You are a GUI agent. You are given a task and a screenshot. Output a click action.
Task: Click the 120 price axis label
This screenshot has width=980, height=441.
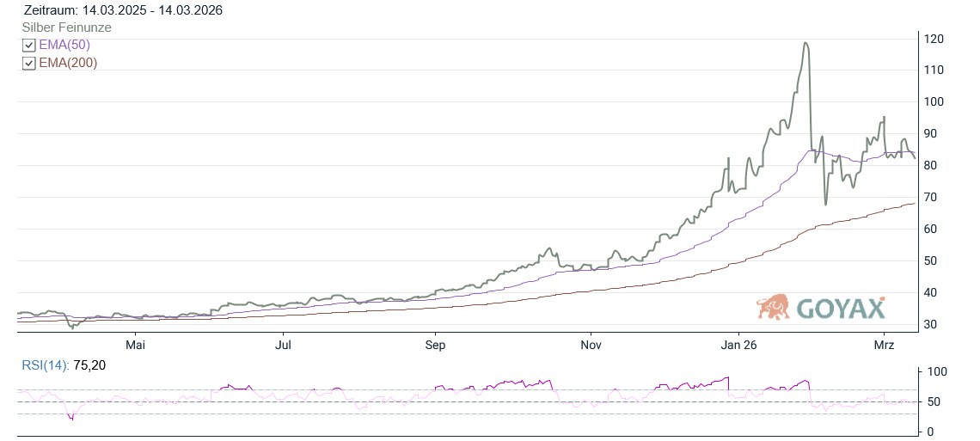tap(934, 39)
